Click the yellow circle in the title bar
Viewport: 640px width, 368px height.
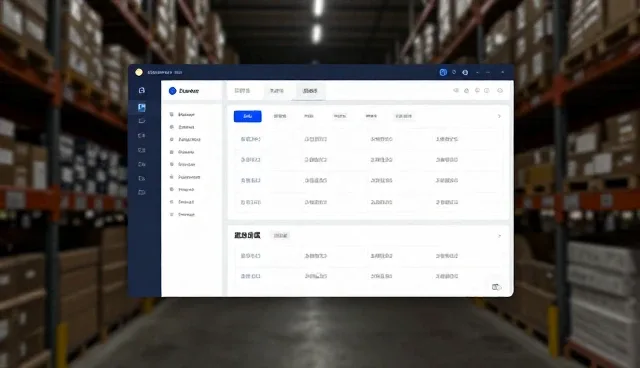click(x=139, y=72)
